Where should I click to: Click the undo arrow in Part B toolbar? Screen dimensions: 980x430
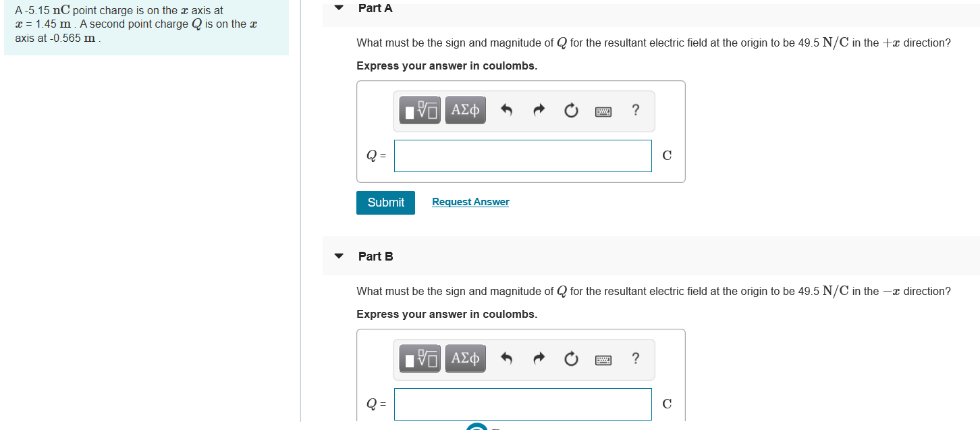(x=507, y=359)
